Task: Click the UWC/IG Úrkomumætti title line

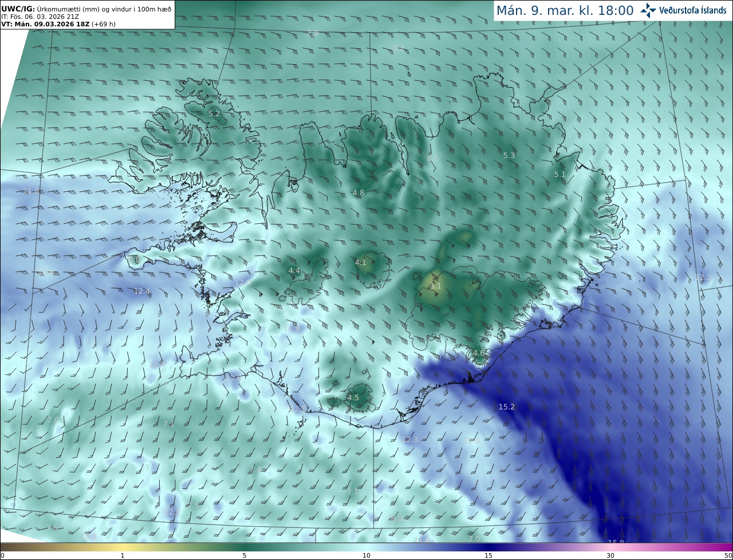Action: [x=86, y=9]
